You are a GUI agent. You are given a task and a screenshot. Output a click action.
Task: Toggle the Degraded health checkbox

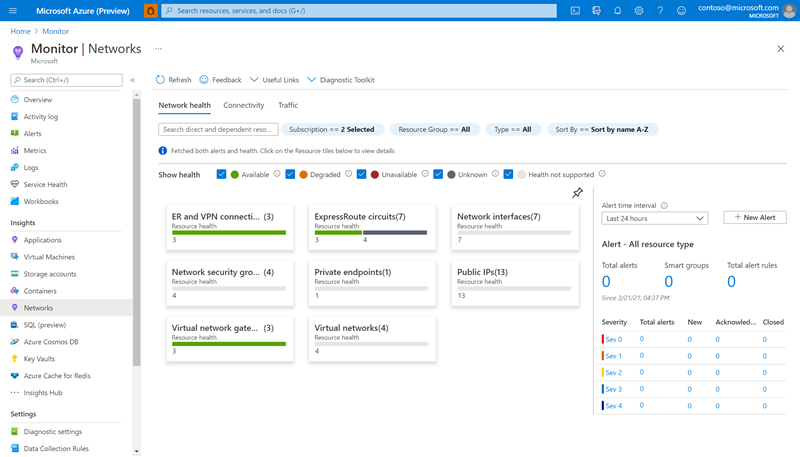click(x=290, y=175)
